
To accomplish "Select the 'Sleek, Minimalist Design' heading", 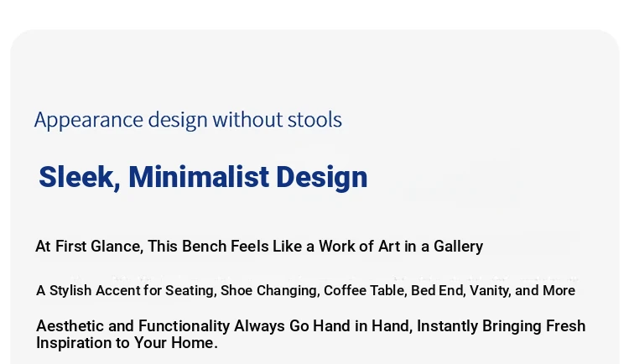I will pyautogui.click(x=203, y=177).
